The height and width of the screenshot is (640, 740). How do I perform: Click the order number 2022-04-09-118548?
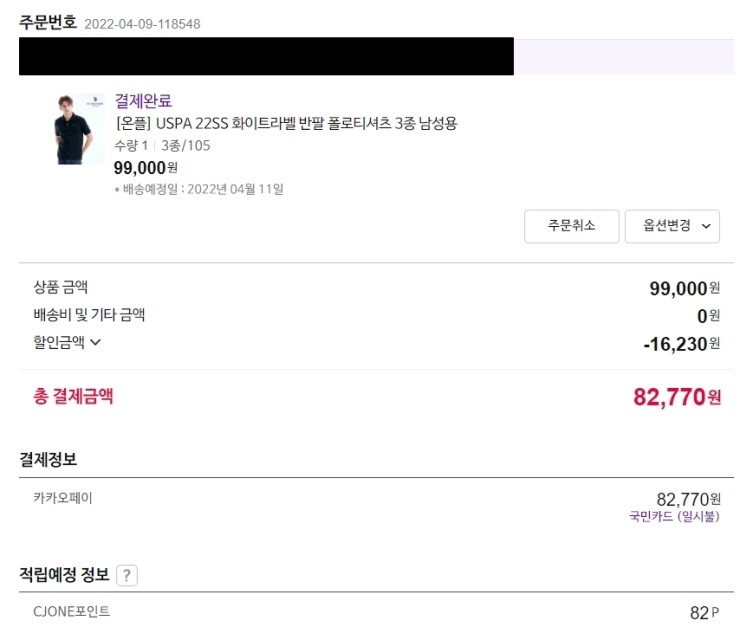click(141, 23)
